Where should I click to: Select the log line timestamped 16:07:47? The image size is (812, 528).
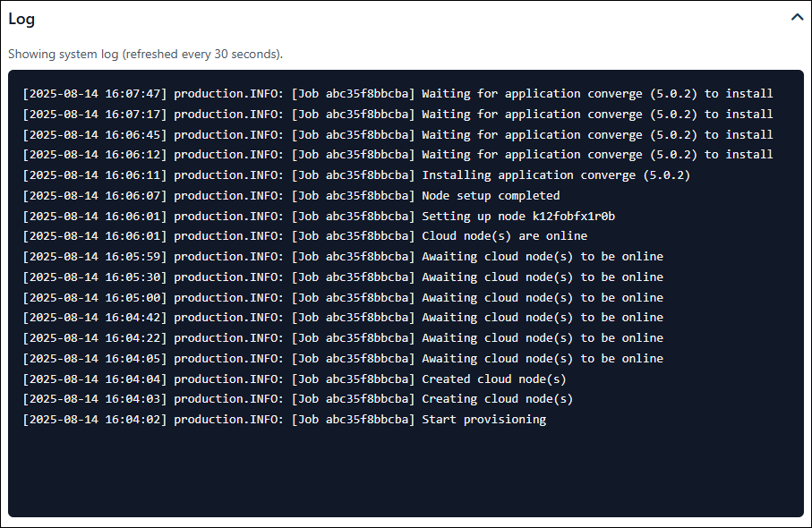[397, 94]
